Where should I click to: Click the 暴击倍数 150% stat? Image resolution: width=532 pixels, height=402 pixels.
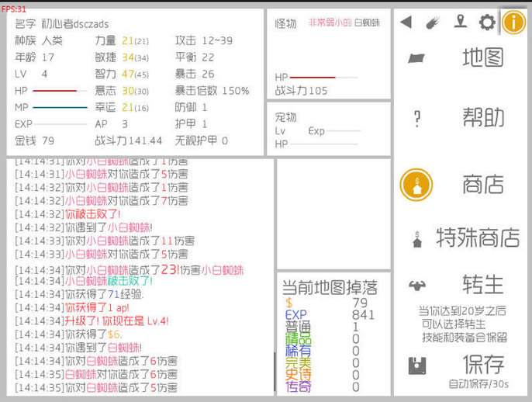click(212, 91)
